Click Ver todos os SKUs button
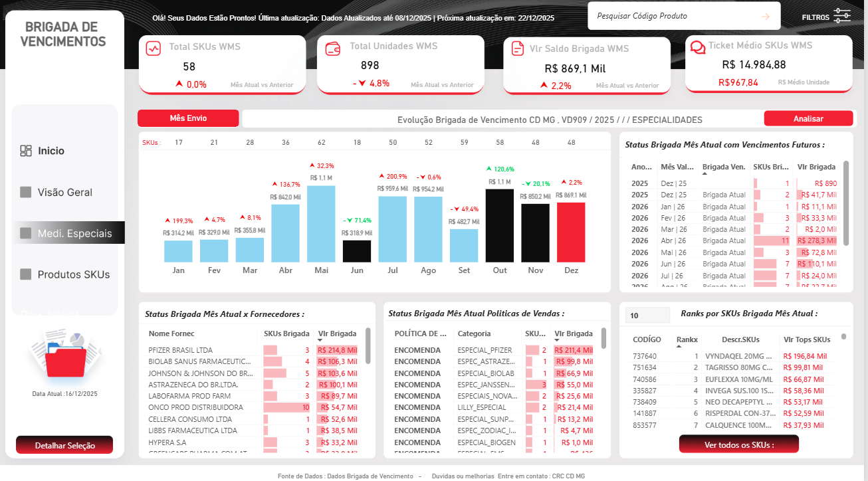Viewport: 868px width, 481px height. pyautogui.click(x=738, y=444)
